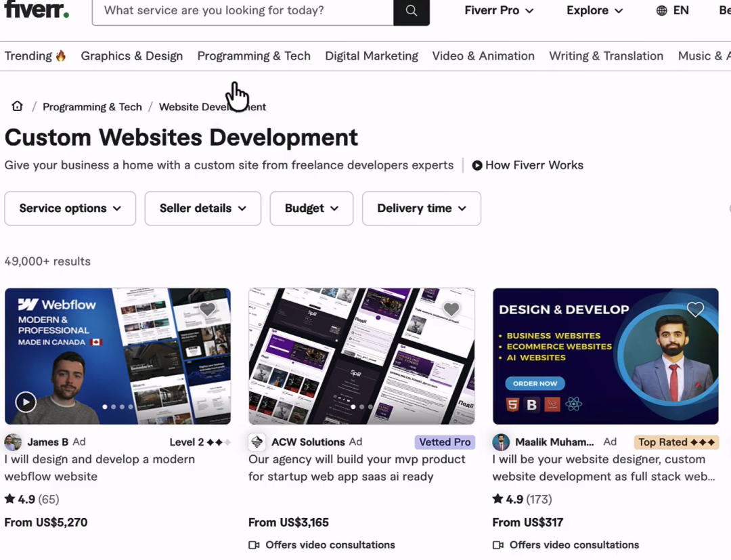This screenshot has height=560, width=731.
Task: Click the video consultation icon under Maalik gig
Action: coord(498,545)
